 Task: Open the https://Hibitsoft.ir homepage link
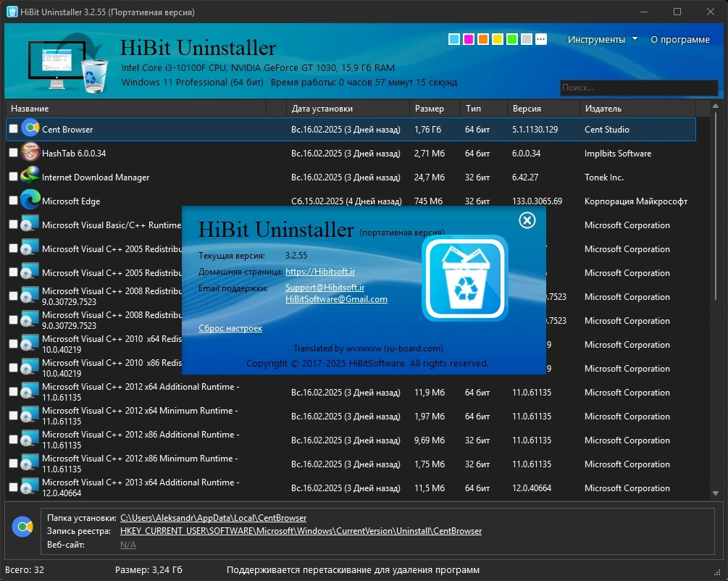coord(320,271)
